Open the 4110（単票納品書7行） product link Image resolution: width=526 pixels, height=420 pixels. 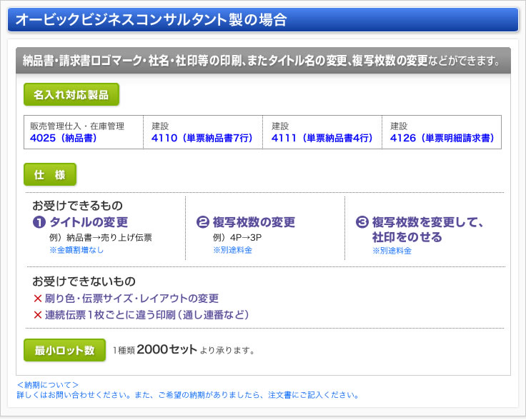pyautogui.click(x=202, y=138)
